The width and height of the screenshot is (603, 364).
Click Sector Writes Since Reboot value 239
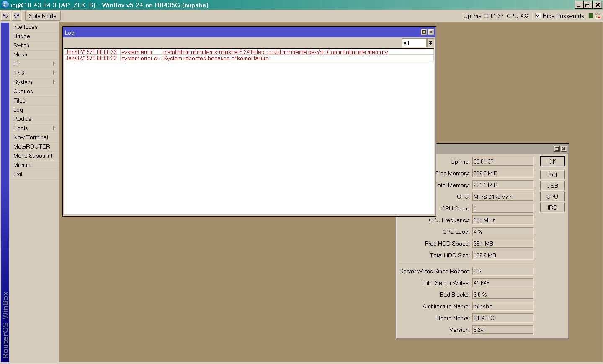point(503,271)
